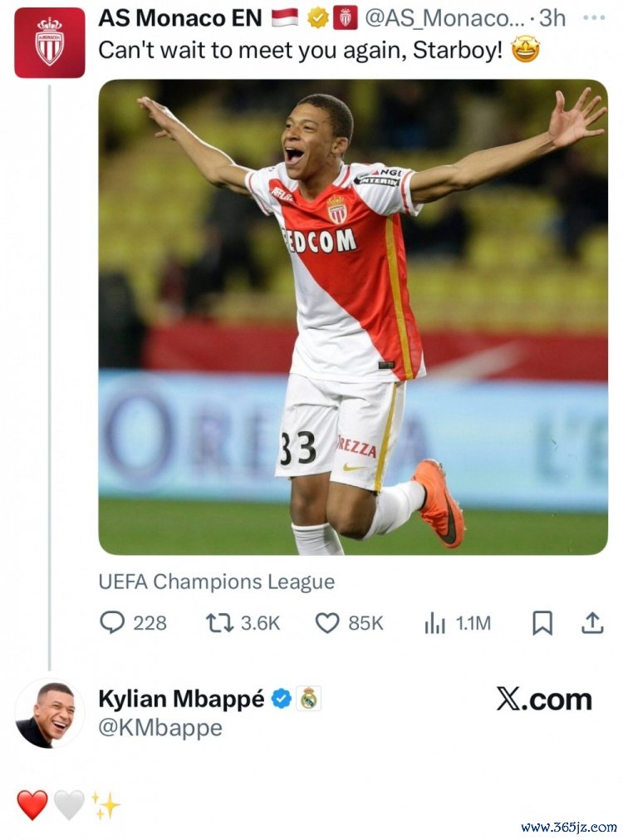This screenshot has width=623, height=840.
Task: Open the three-dot more options menu
Action: (x=594, y=17)
